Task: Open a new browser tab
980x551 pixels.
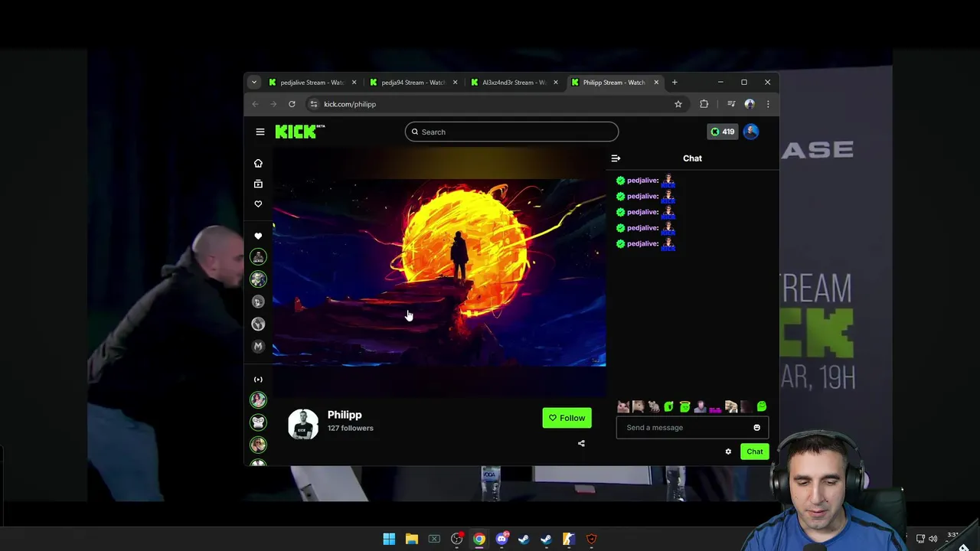Action: click(675, 82)
